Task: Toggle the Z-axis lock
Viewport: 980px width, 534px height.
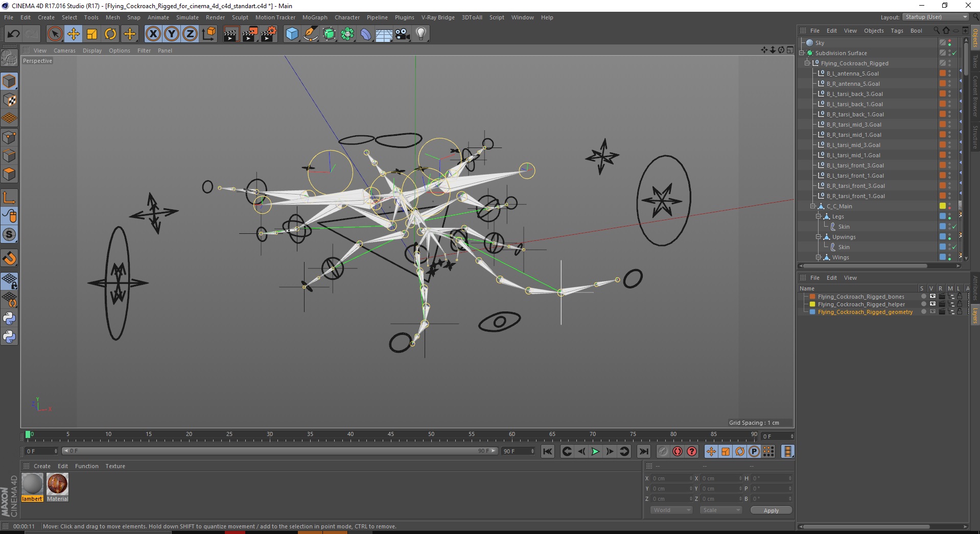Action: point(190,34)
